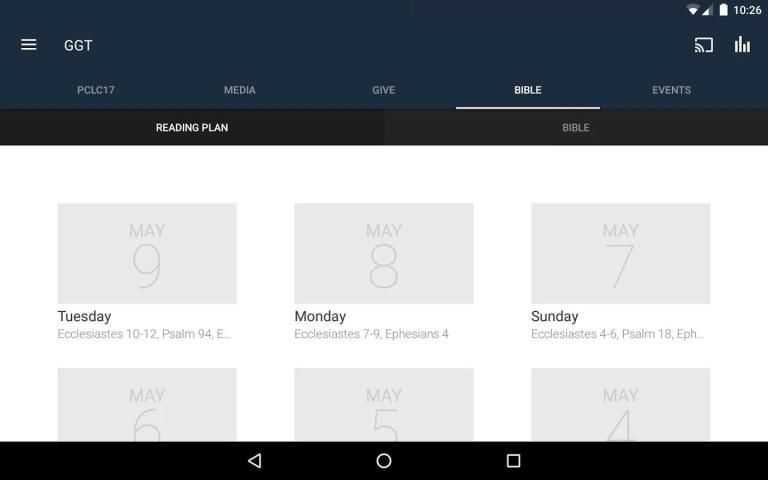This screenshot has height=480, width=768.
Task: Go to the Events tab
Action: tap(672, 90)
